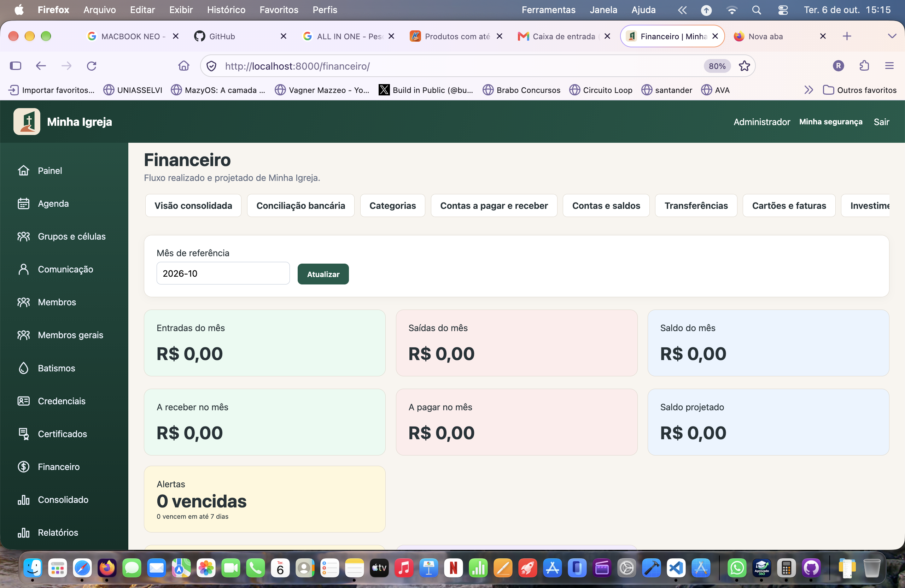Open the Histórico menu
The image size is (905, 588).
click(x=226, y=10)
